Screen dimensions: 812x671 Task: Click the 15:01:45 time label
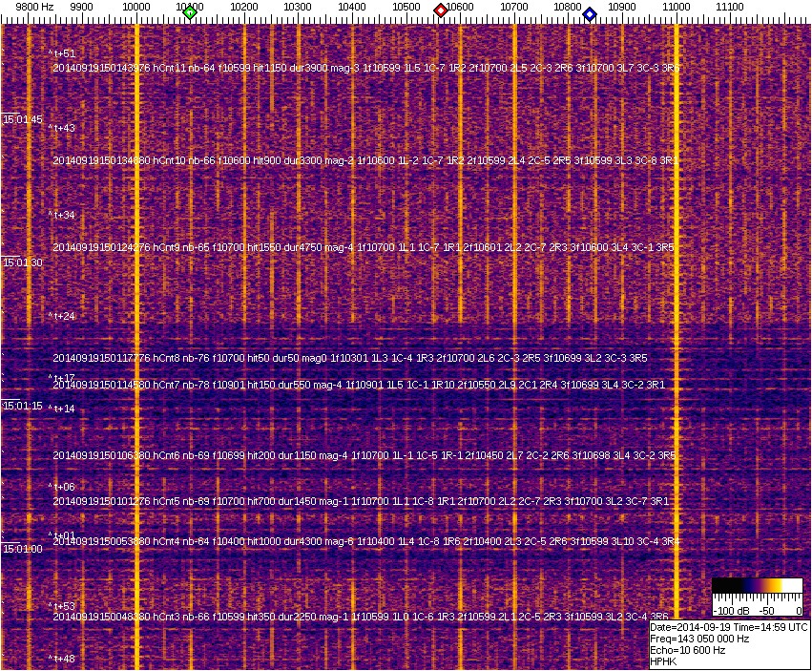(23, 119)
